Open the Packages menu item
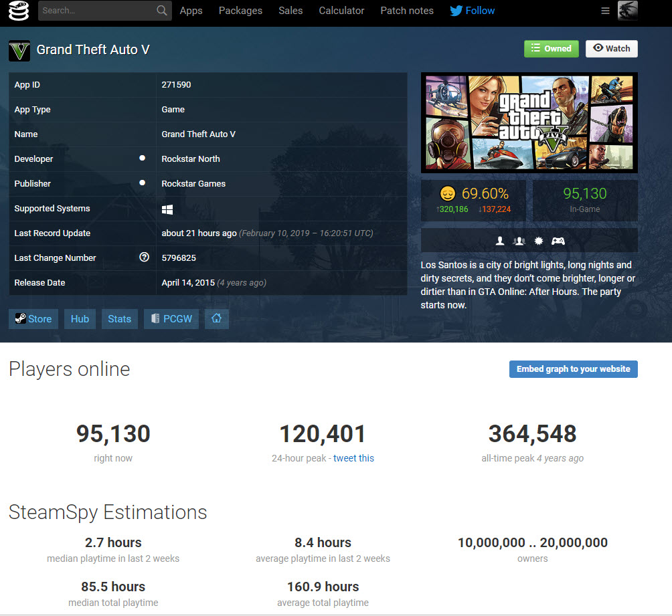This screenshot has height=616, width=672. click(240, 11)
